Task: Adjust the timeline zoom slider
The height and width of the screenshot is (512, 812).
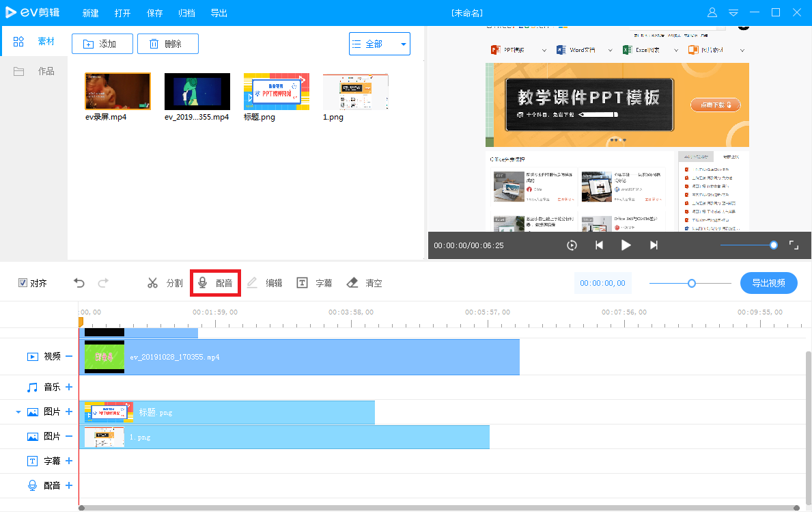Action: tap(690, 282)
